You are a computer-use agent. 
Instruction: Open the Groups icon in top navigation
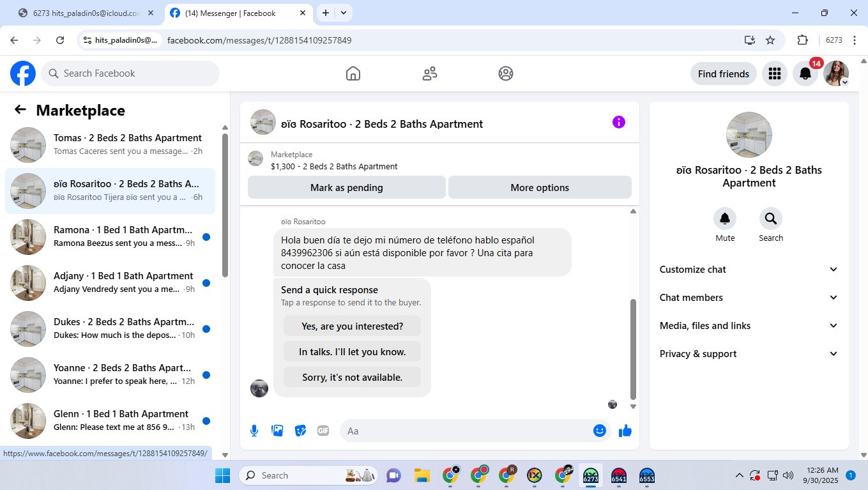pos(506,73)
